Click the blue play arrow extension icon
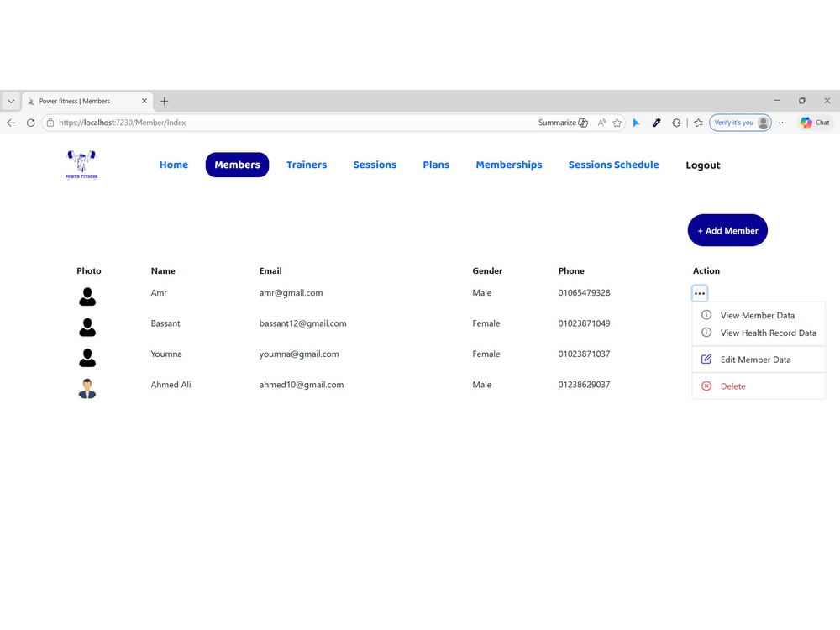840x630 pixels. pos(636,123)
